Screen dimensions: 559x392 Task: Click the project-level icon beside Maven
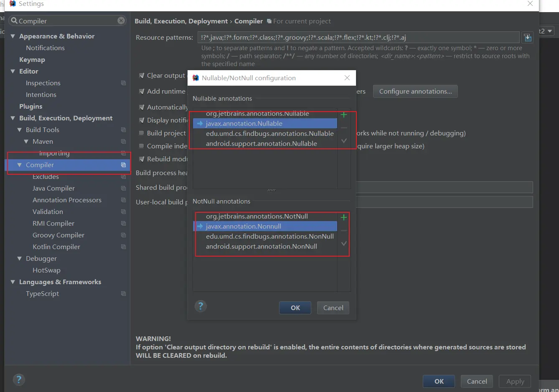click(123, 142)
